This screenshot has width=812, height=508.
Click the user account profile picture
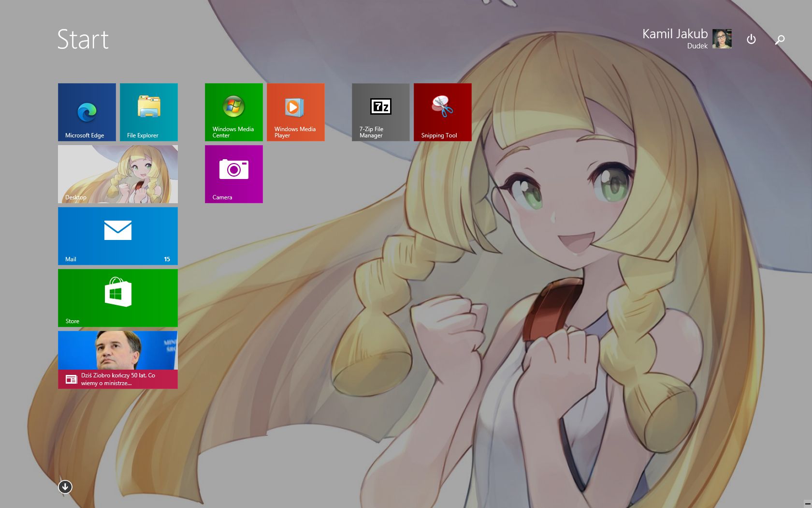(722, 39)
